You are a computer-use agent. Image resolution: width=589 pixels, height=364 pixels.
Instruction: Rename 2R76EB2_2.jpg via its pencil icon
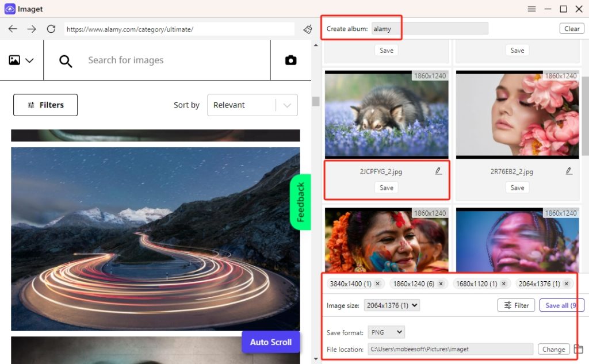pyautogui.click(x=569, y=170)
